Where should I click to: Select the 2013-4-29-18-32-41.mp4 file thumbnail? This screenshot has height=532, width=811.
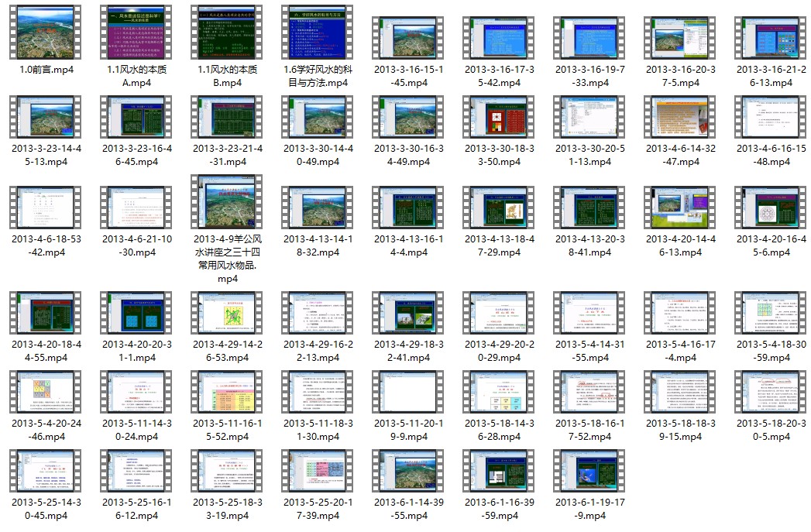pyautogui.click(x=408, y=313)
